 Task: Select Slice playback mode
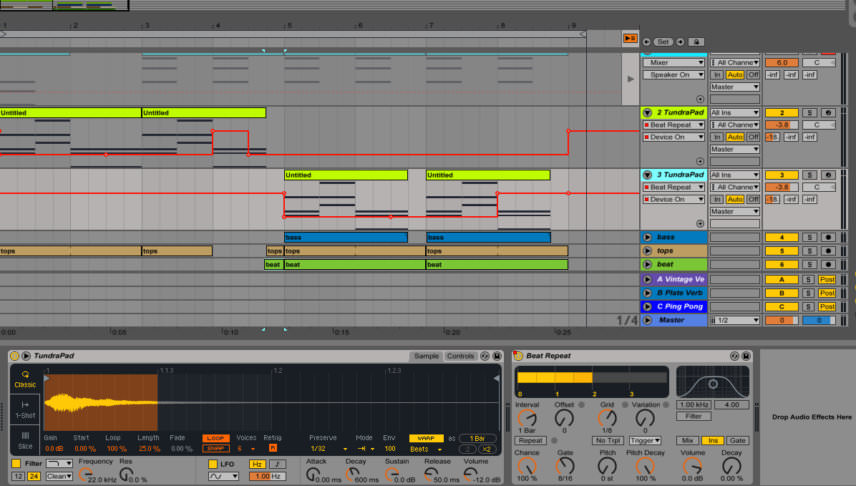click(25, 441)
